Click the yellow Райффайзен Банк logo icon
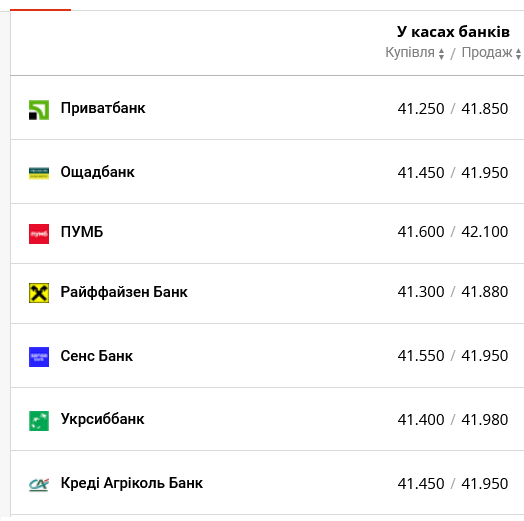Viewport: 524px width, 521px height. pyautogui.click(x=39, y=293)
